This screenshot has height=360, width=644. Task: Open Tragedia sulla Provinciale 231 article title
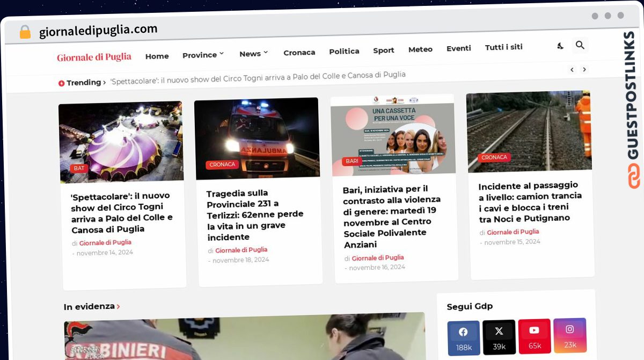coord(255,215)
